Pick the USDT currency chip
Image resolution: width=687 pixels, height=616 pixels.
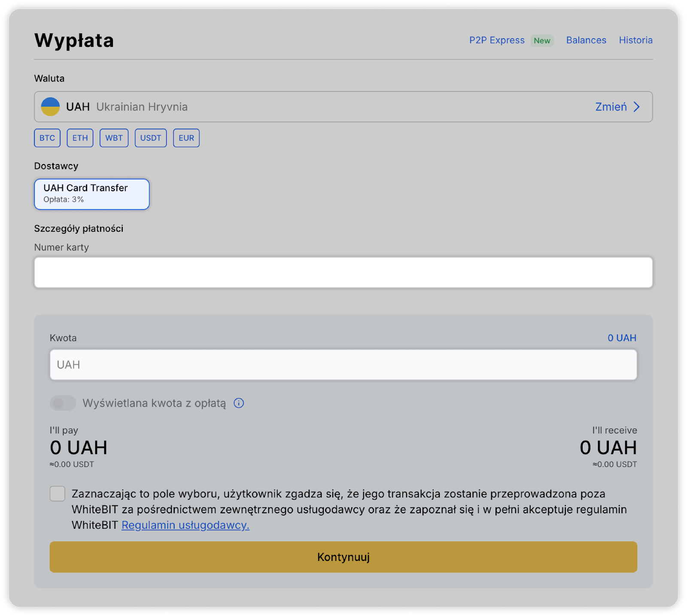[x=151, y=138]
